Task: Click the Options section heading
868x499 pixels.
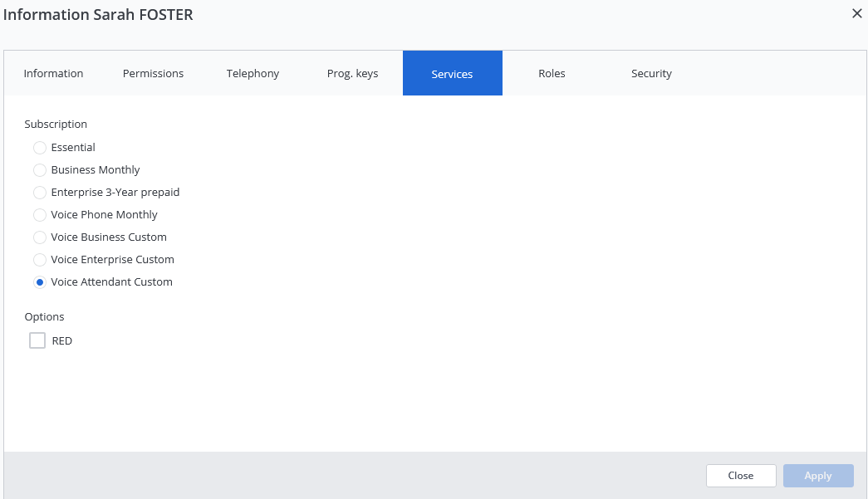Action: (44, 316)
